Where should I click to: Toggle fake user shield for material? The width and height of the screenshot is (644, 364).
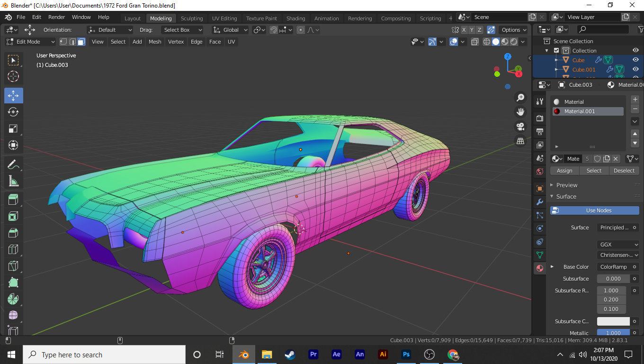coord(598,159)
